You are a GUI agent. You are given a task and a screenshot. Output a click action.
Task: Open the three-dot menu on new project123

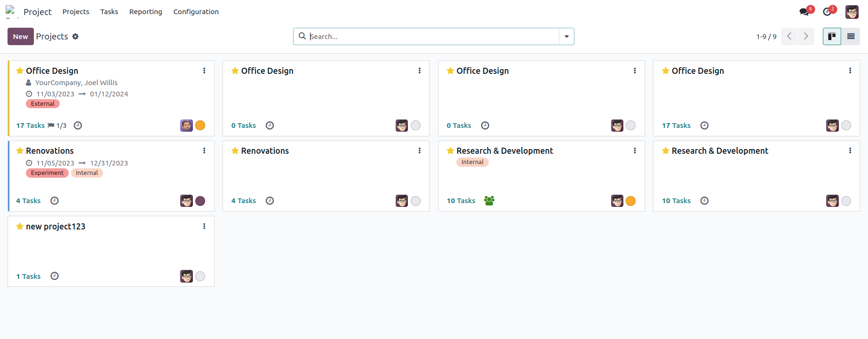click(x=204, y=226)
